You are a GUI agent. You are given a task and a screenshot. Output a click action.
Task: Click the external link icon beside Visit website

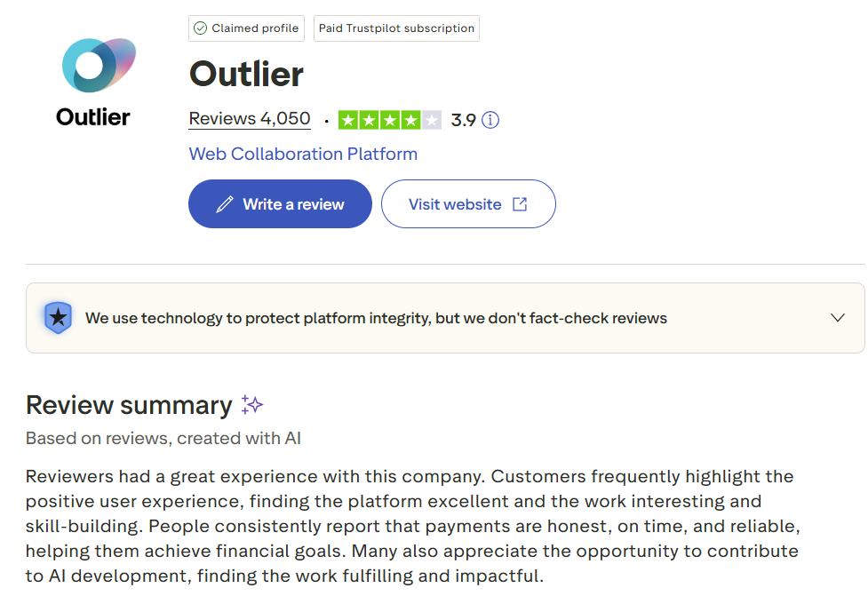click(519, 203)
